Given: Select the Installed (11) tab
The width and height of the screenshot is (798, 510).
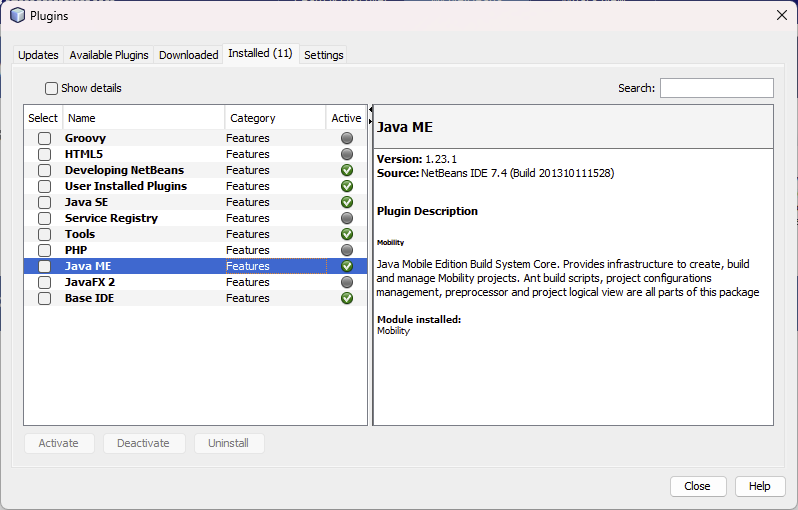Looking at the screenshot, I should (260, 53).
